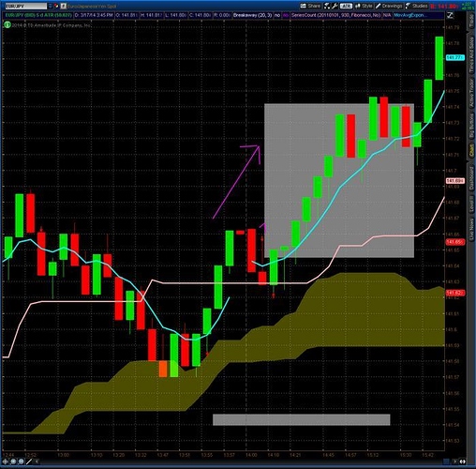Click the small left arrow beside drawing tools
This screenshot has height=469, width=476.
(37, 461)
